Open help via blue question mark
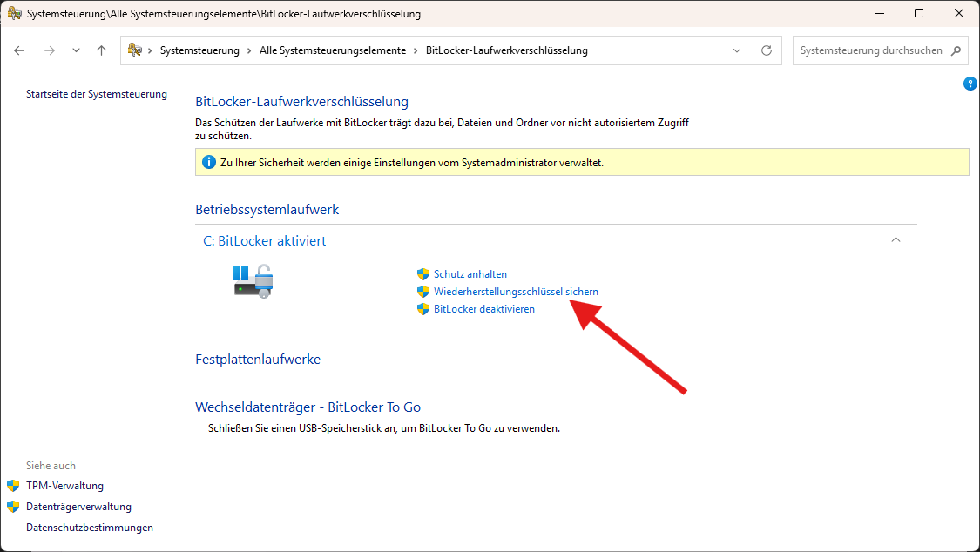This screenshot has height=552, width=980. point(970,84)
